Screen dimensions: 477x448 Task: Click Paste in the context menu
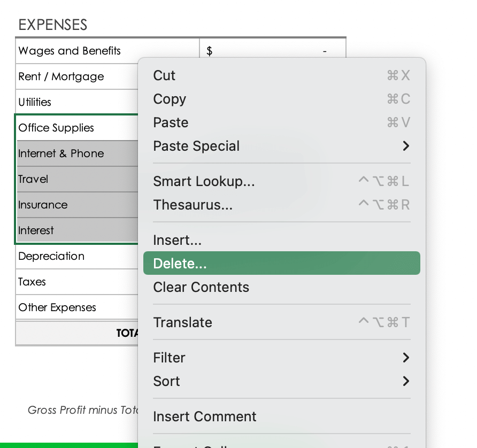pos(171,122)
